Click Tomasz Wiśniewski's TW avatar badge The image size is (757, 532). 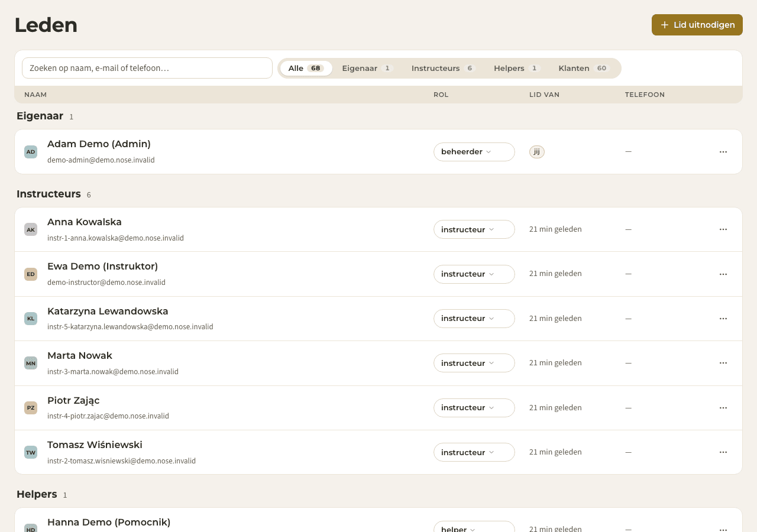point(31,452)
